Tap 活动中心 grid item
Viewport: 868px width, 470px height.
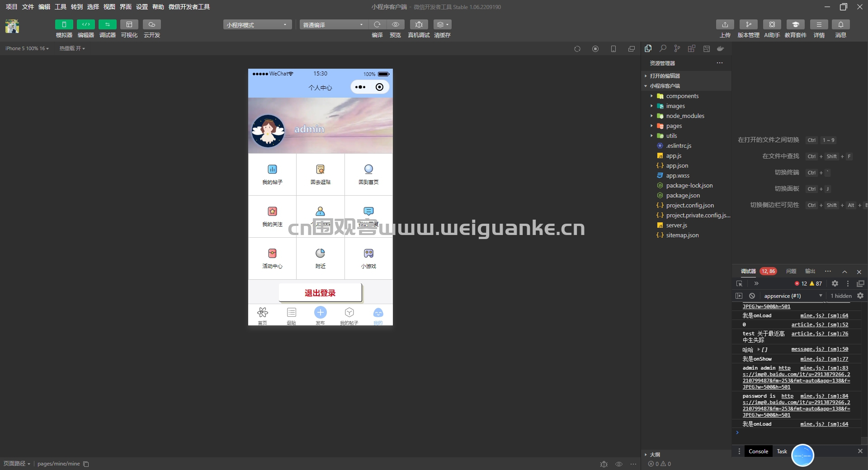tap(272, 258)
